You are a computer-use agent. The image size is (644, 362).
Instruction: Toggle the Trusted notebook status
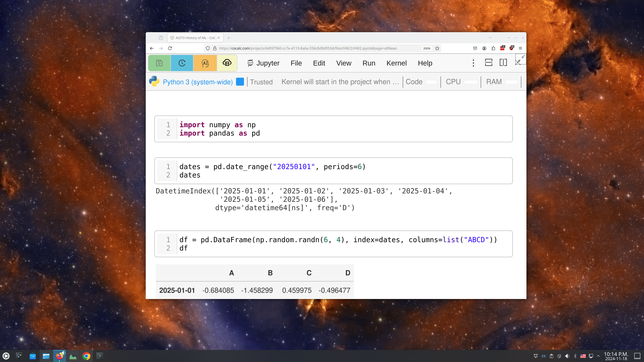[x=261, y=82]
